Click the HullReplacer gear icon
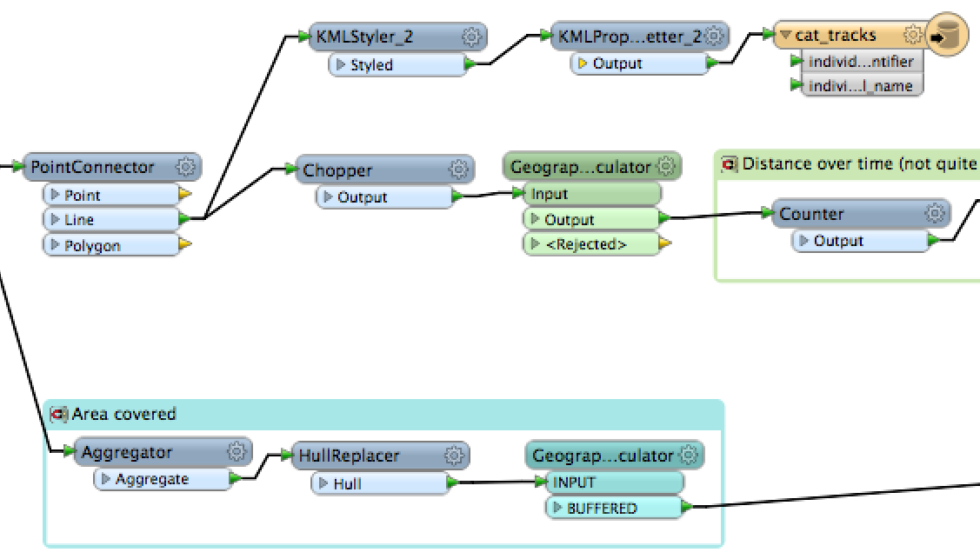This screenshot has height=559, width=980. click(453, 455)
